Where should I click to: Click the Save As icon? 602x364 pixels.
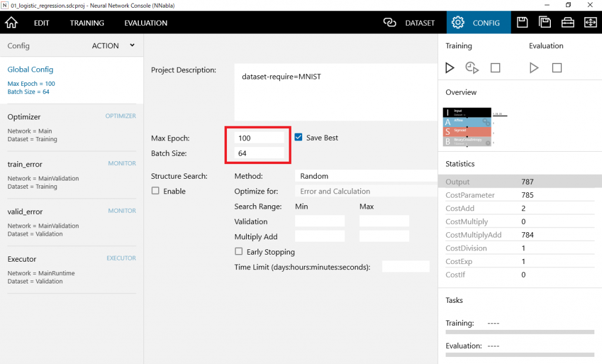pos(545,23)
